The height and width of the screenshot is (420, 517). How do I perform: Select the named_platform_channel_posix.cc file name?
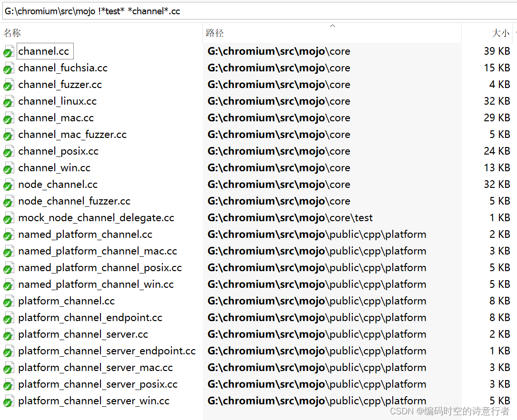[x=100, y=267]
